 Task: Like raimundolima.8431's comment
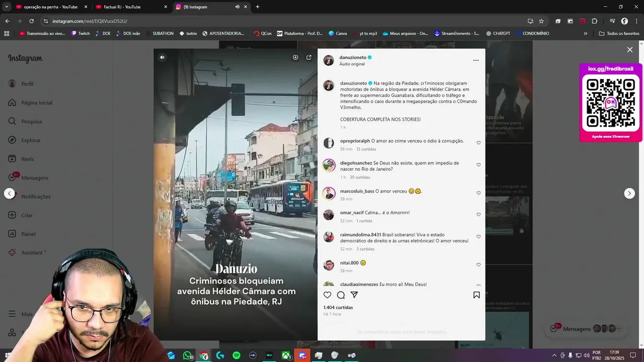click(478, 236)
